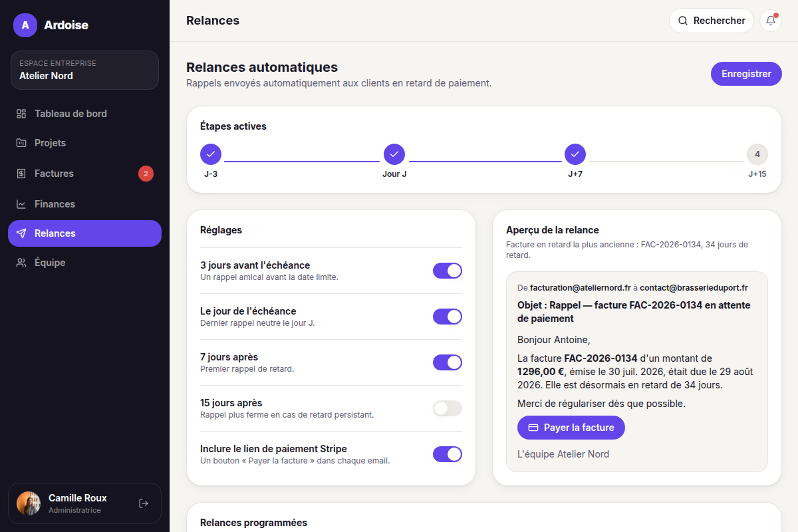Viewport: 798px width, 532px height.
Task: Open the Finances page
Action: pos(84,204)
